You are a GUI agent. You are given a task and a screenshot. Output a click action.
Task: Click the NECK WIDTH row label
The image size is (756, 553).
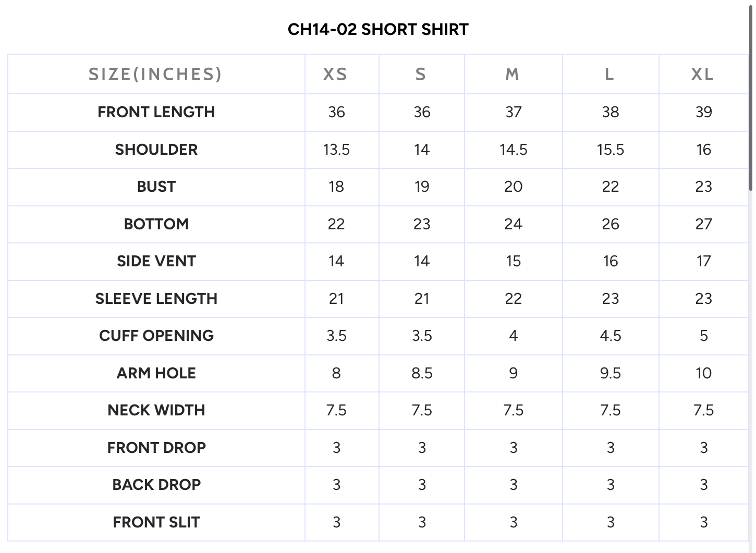[156, 410]
